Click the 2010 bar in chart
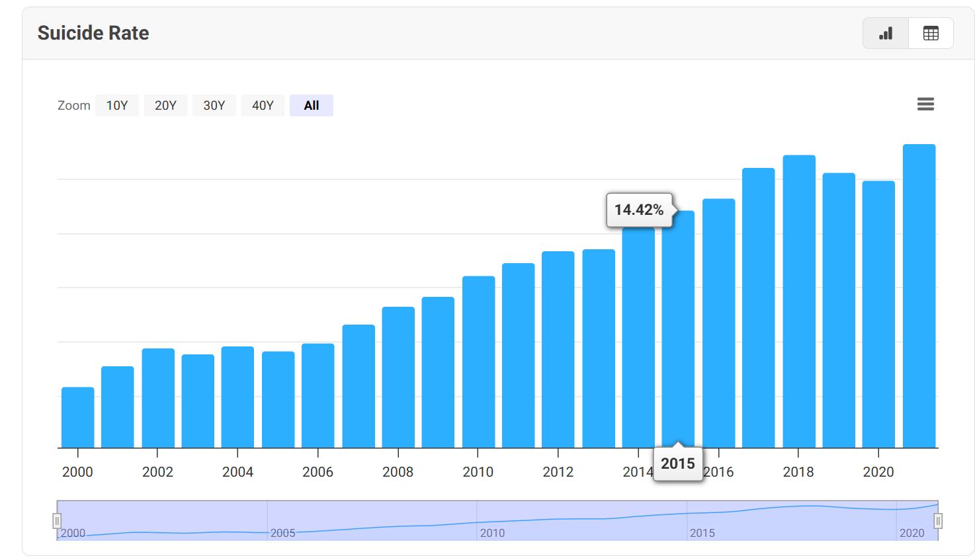Viewport: 975px width, 560px height. [479, 362]
